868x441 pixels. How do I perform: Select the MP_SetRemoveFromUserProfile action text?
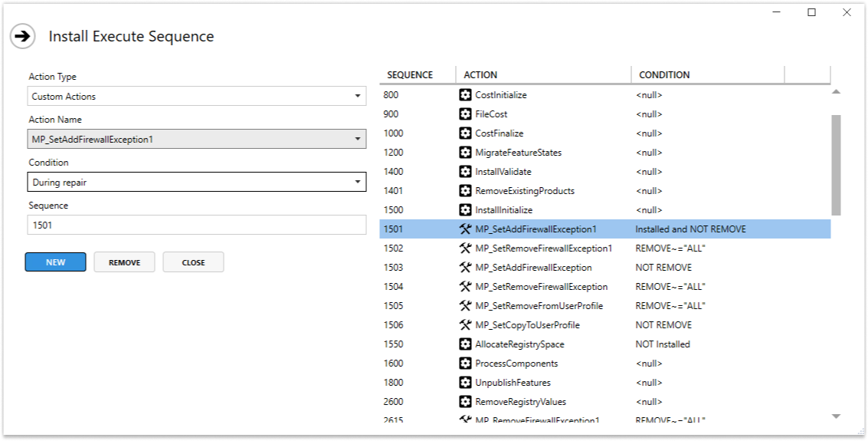(x=539, y=306)
